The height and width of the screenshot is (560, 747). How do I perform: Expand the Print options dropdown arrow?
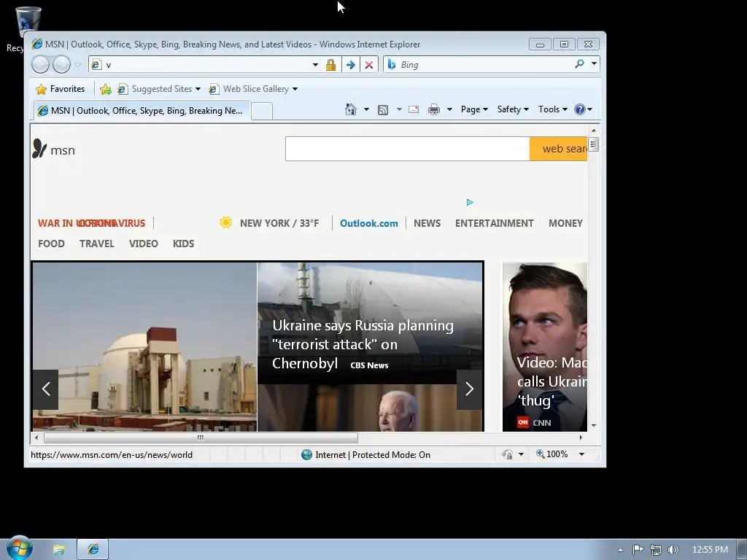coord(449,109)
